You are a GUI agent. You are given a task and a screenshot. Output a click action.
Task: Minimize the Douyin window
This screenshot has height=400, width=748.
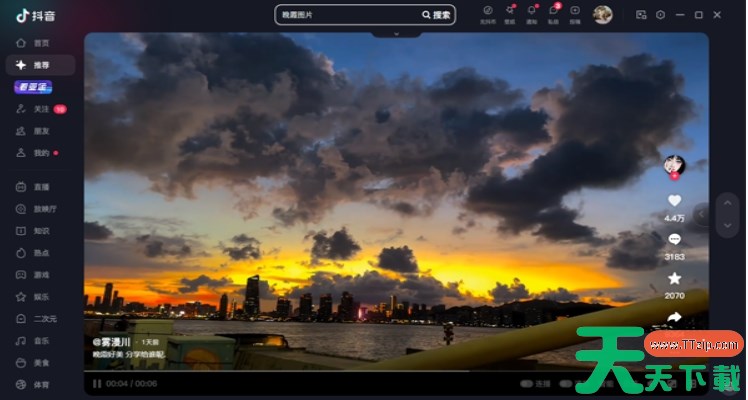(x=680, y=15)
